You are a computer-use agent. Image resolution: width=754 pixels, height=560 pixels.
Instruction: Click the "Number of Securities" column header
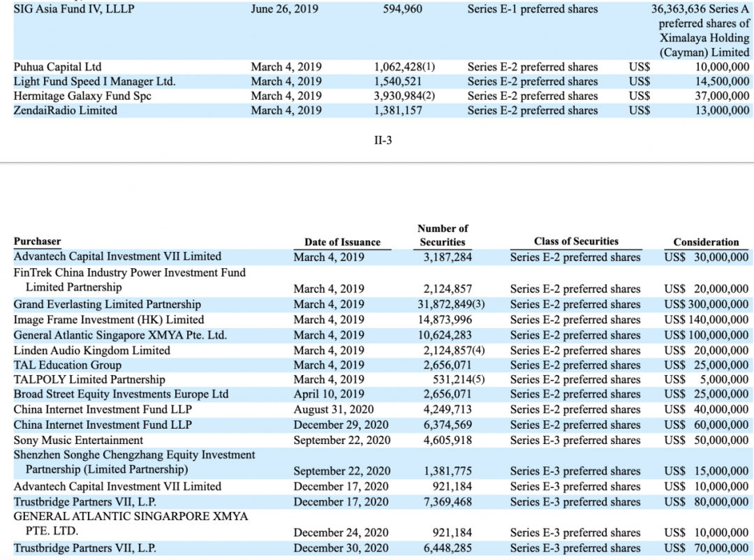pyautogui.click(x=443, y=235)
